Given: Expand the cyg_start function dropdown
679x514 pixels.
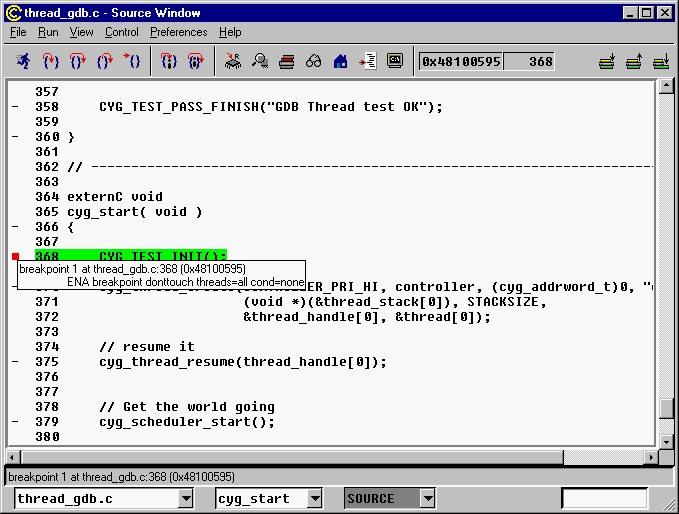Looking at the screenshot, I should [x=315, y=498].
